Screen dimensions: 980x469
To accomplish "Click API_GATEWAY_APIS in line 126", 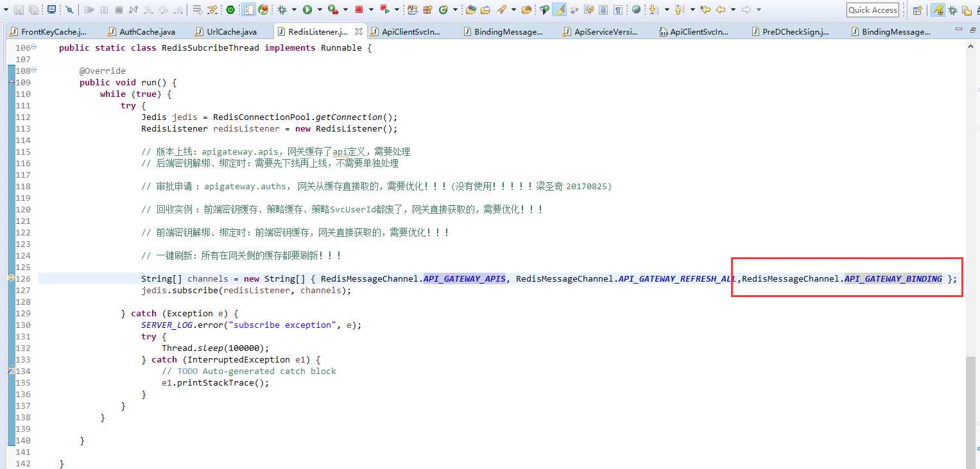I will click(x=465, y=278).
